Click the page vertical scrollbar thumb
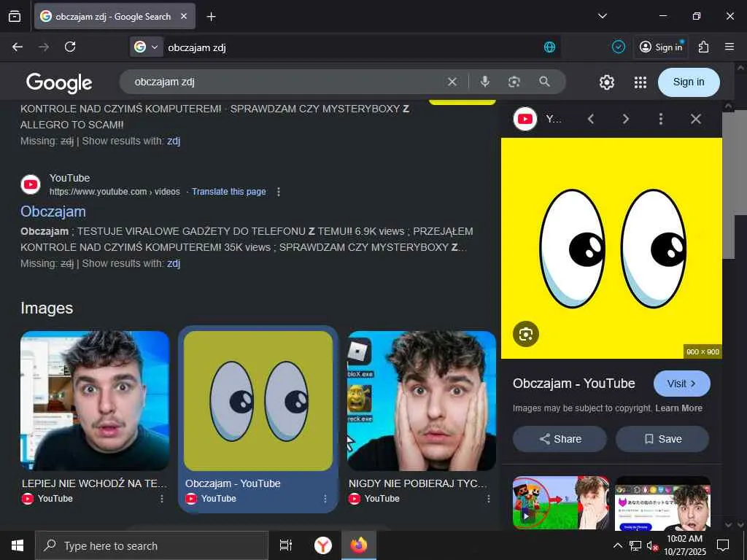The height and width of the screenshot is (560, 747). click(x=740, y=163)
